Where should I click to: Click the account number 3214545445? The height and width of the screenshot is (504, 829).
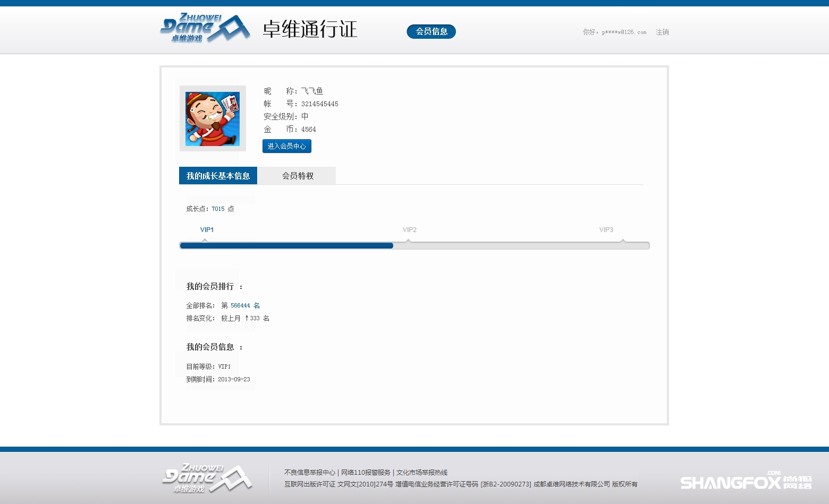point(320,104)
